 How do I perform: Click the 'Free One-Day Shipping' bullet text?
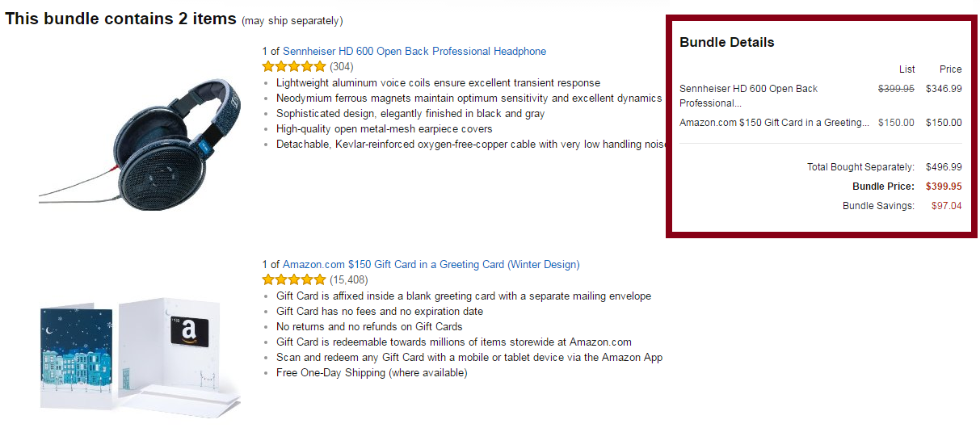point(372,372)
